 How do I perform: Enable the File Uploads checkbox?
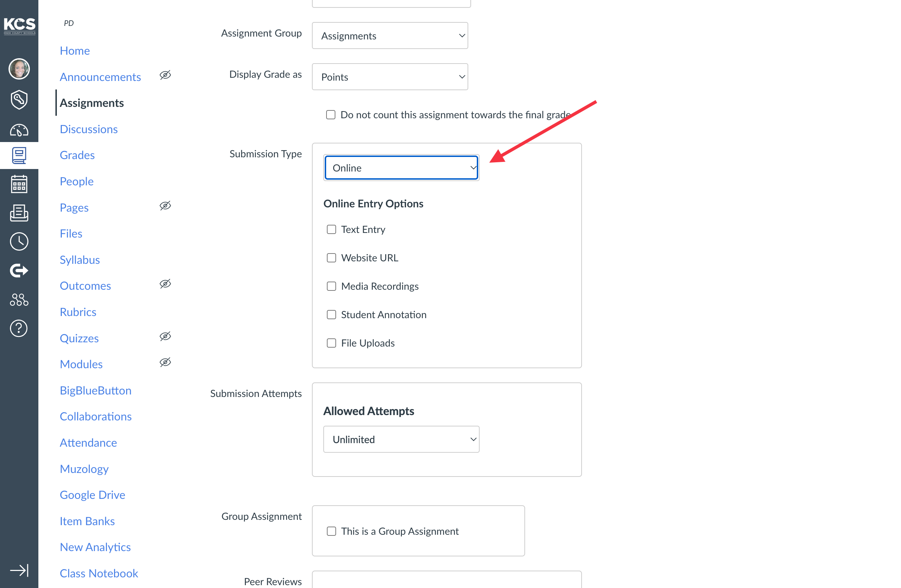pyautogui.click(x=331, y=343)
